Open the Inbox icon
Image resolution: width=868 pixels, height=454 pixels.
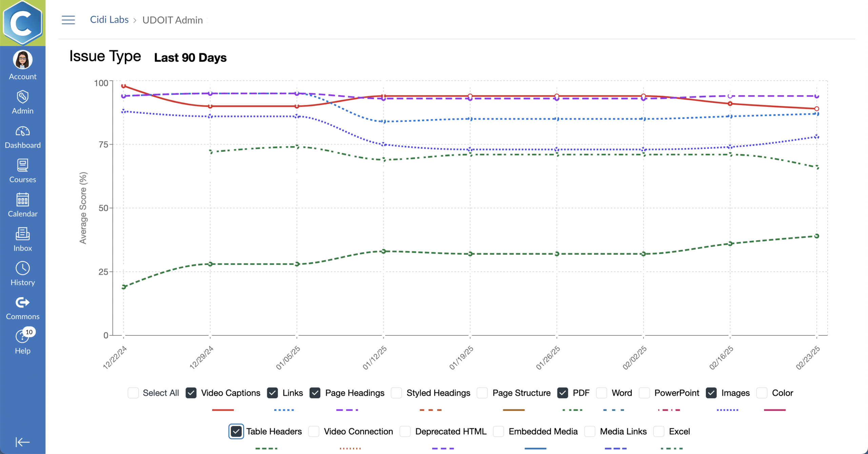click(22, 234)
